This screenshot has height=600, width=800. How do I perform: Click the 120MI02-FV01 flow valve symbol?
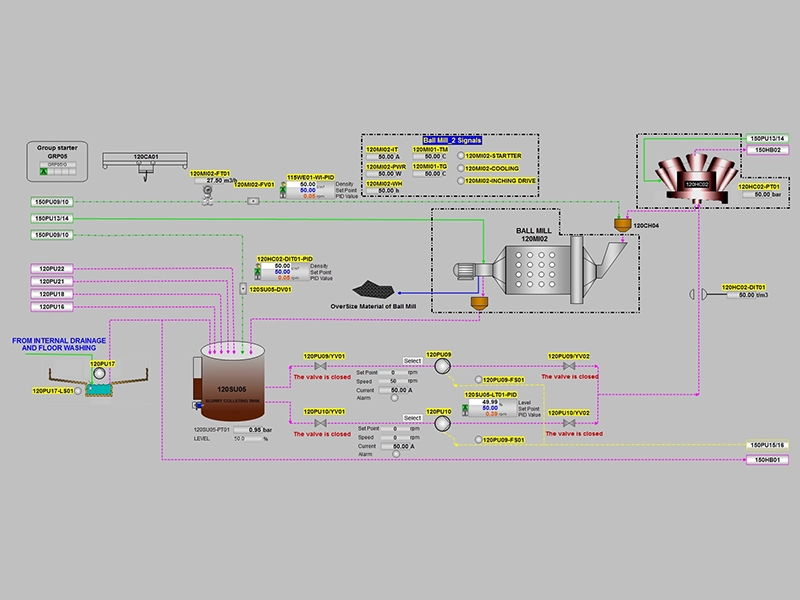(253, 201)
